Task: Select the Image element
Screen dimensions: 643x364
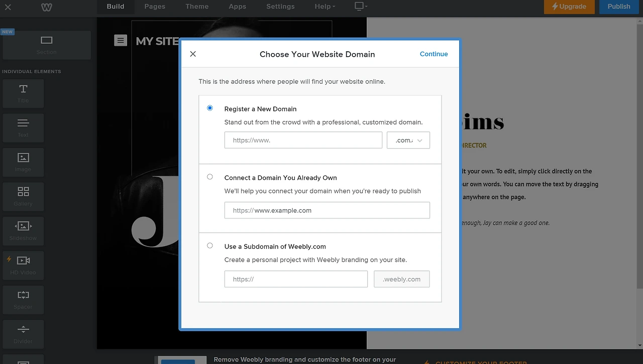Action: 23,162
